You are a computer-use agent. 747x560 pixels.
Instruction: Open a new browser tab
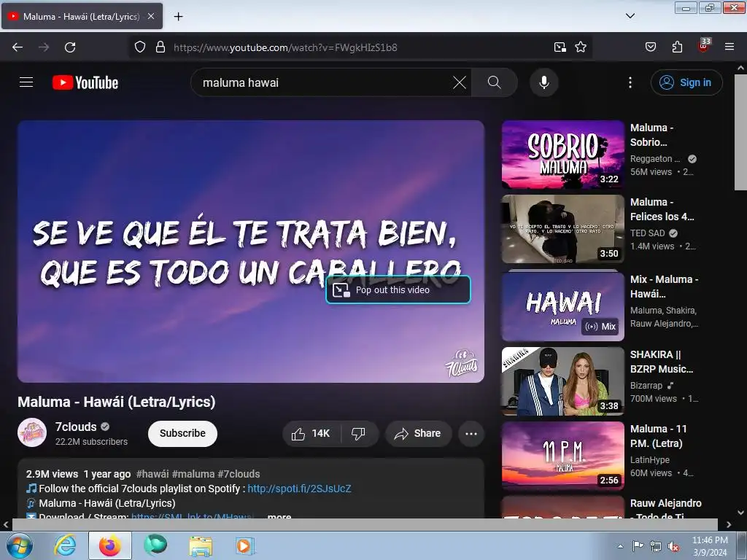(178, 17)
